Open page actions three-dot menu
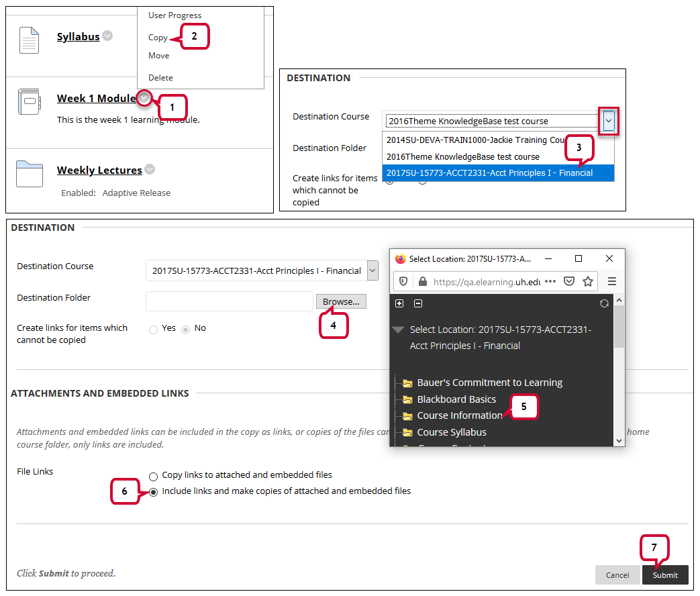 tap(550, 281)
